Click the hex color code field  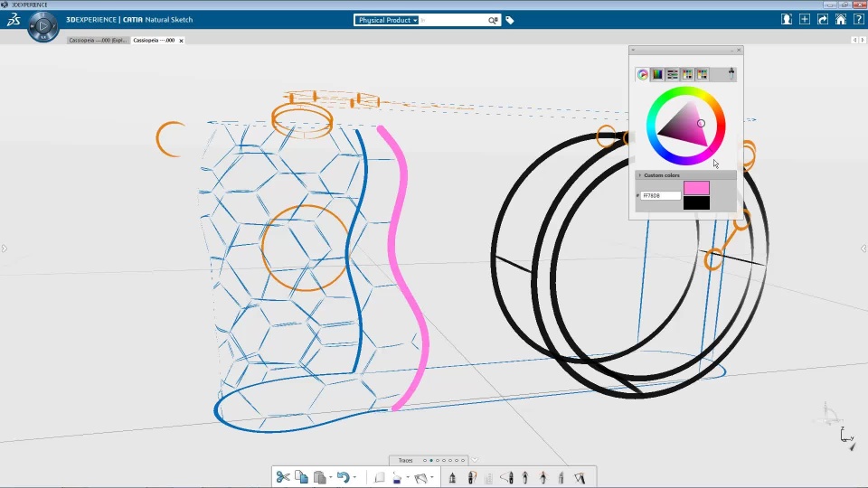[x=660, y=196]
